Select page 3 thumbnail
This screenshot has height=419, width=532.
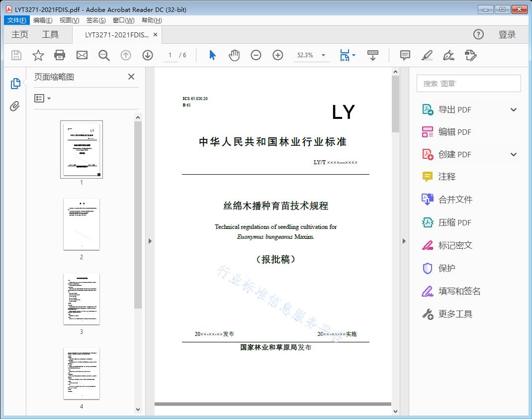81,299
